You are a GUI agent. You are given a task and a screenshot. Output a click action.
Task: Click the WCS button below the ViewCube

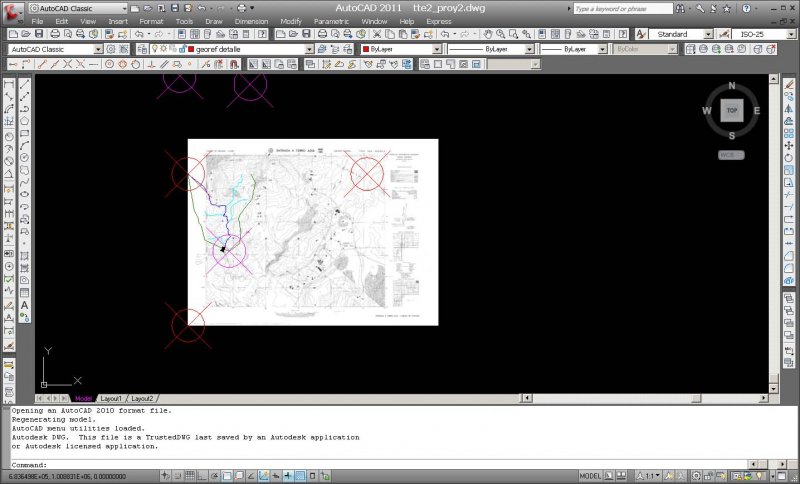[x=732, y=155]
